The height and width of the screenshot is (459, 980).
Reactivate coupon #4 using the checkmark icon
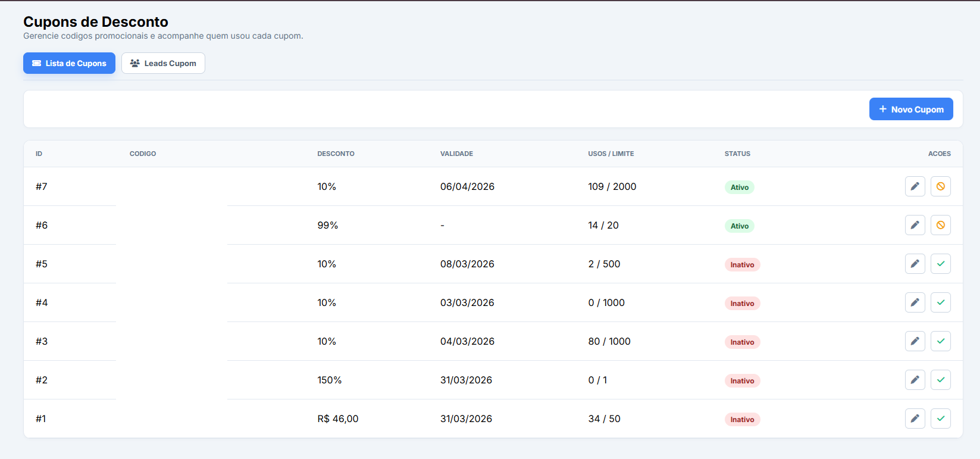click(940, 302)
